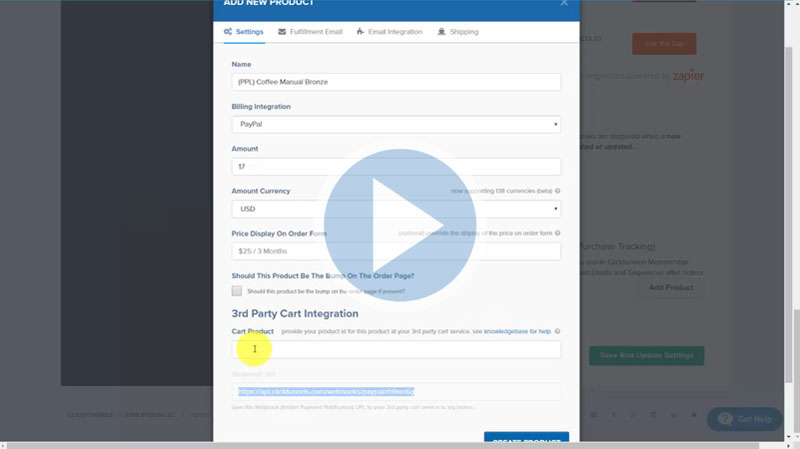Click the product Name input field
Image resolution: width=800 pixels, height=449 pixels.
[x=396, y=82]
